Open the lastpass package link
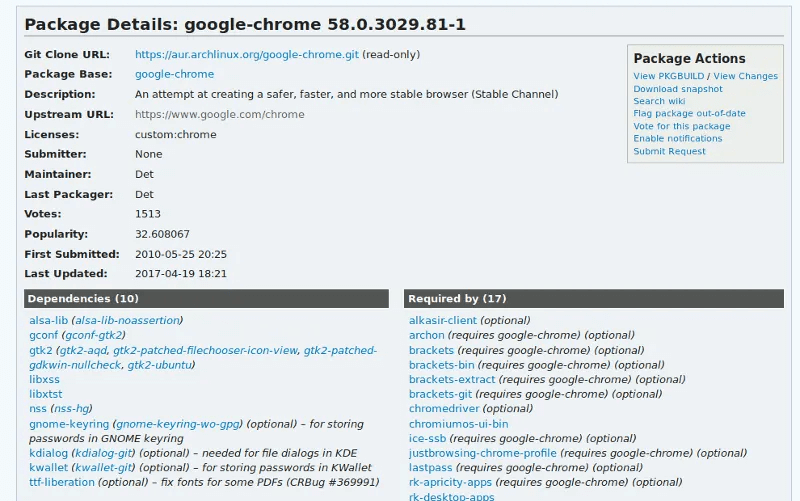This screenshot has width=800, height=501. 431,468
